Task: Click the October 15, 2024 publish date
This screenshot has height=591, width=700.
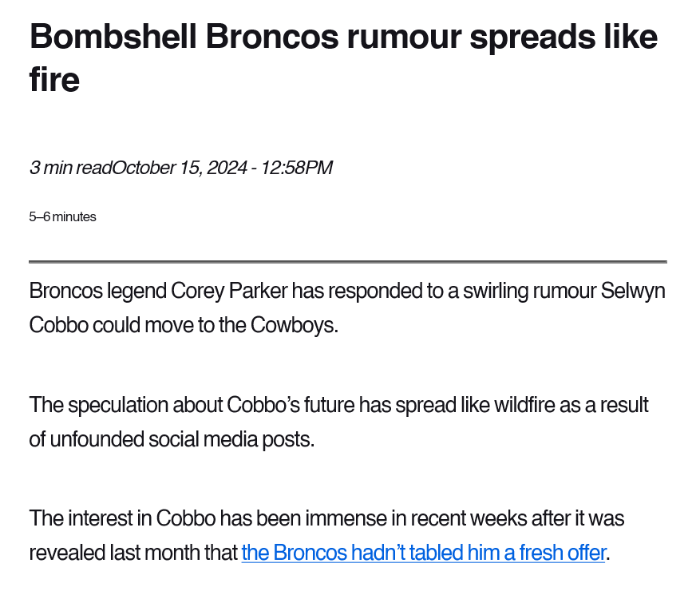Action: (180, 168)
